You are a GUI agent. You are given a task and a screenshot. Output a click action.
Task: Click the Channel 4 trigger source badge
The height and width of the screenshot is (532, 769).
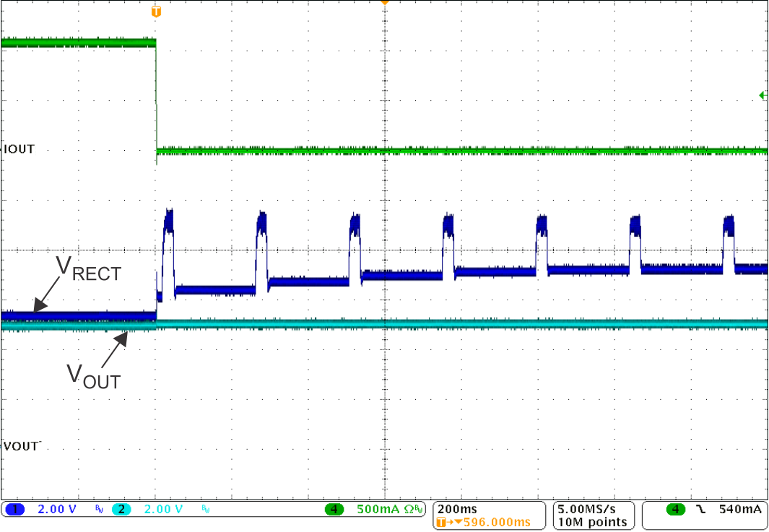676,509
